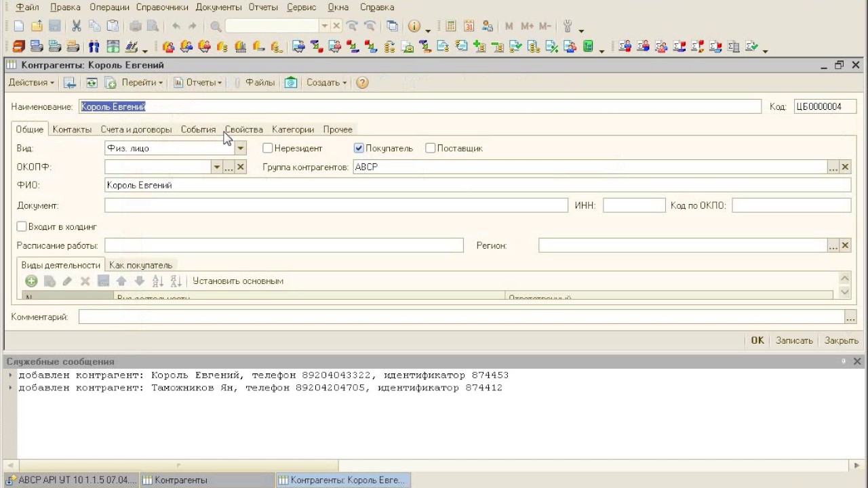Click the sort ascending icon in activities list
The height and width of the screenshot is (488, 868).
158,281
